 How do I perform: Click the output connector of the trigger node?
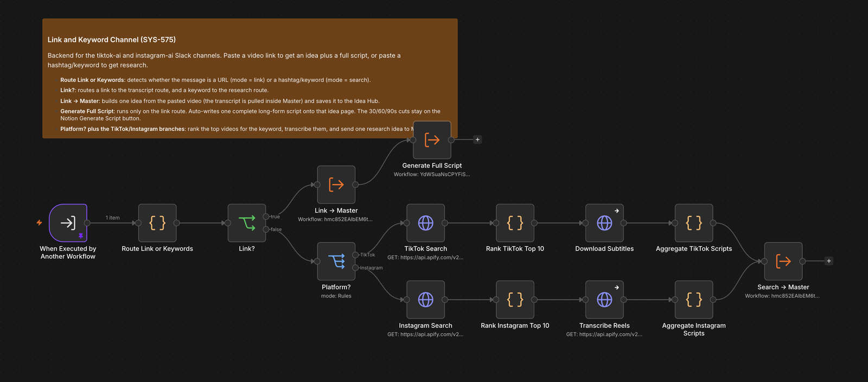point(87,223)
